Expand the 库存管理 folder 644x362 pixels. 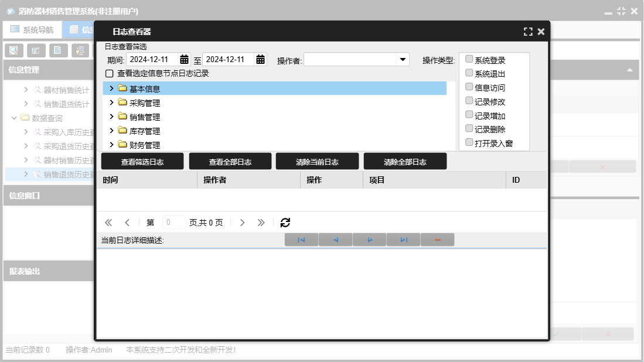pos(111,131)
